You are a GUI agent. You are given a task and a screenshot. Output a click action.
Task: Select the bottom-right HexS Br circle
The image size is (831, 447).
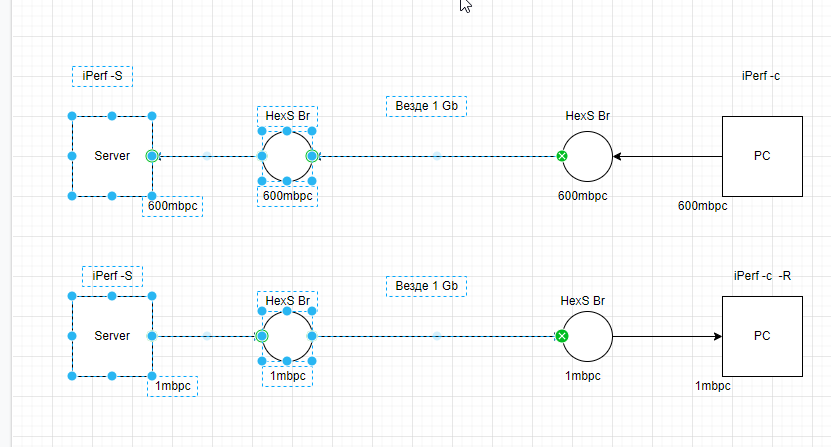(x=587, y=336)
